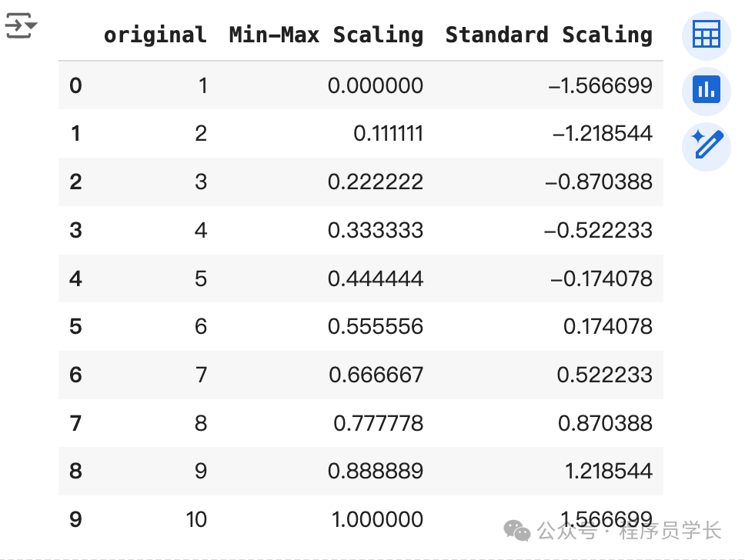
Task: Click the cell showing -0.174078
Action: (x=600, y=278)
